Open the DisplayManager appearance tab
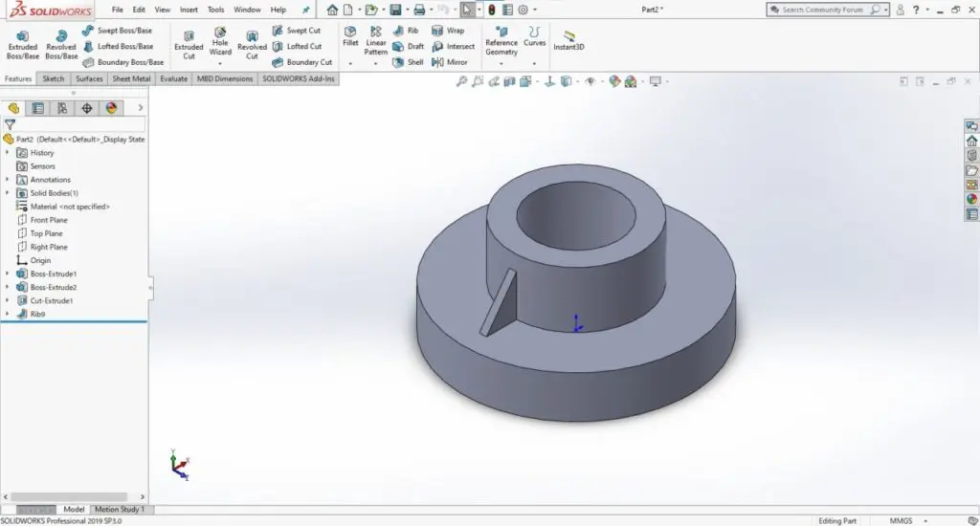This screenshot has height=526, width=980. [x=111, y=108]
